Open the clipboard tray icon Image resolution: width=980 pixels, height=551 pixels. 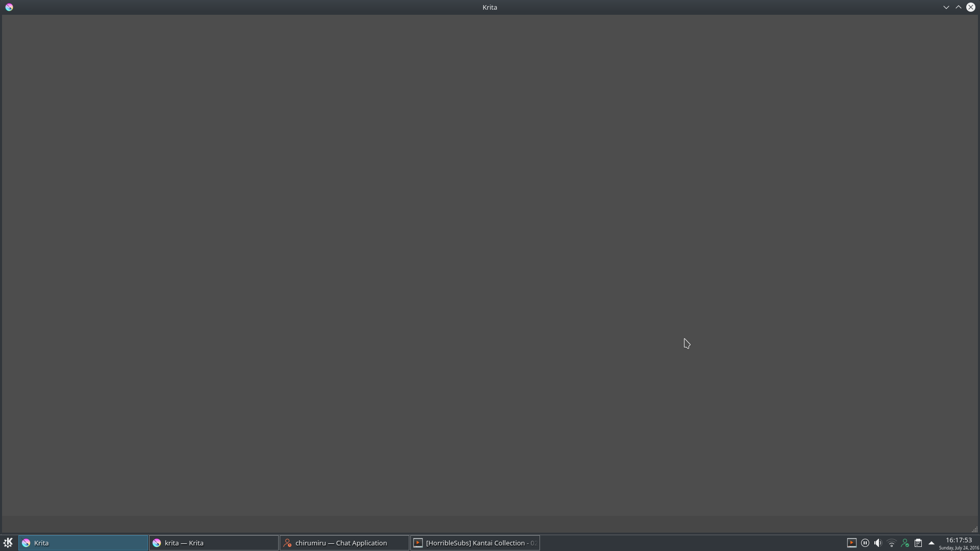coord(918,543)
